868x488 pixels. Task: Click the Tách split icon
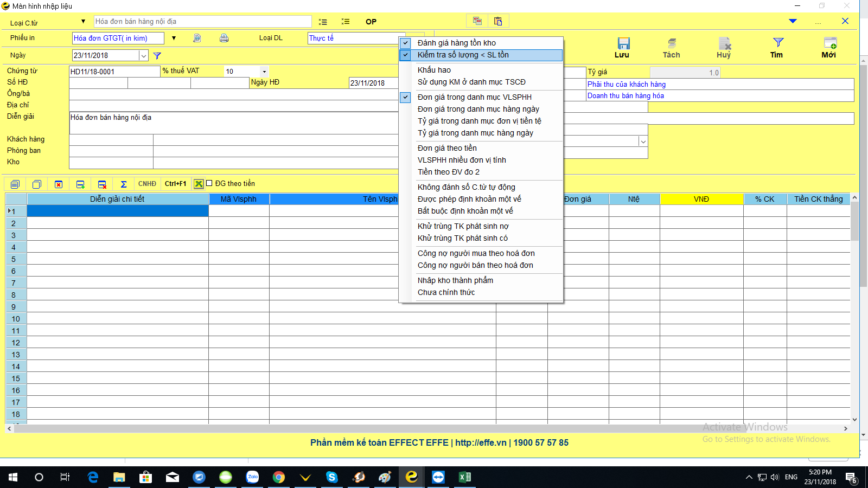point(672,43)
